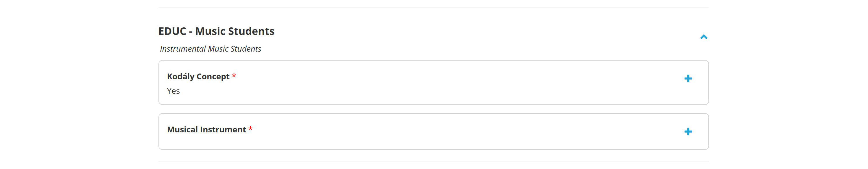Click the word Kodály in the field label
The width and height of the screenshot is (868, 169).
tap(181, 77)
